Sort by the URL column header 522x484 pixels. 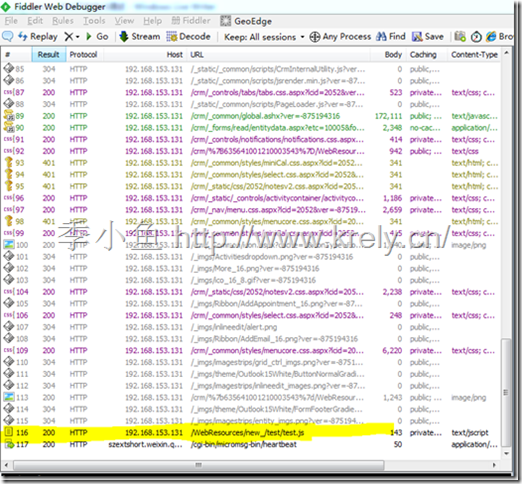279,55
